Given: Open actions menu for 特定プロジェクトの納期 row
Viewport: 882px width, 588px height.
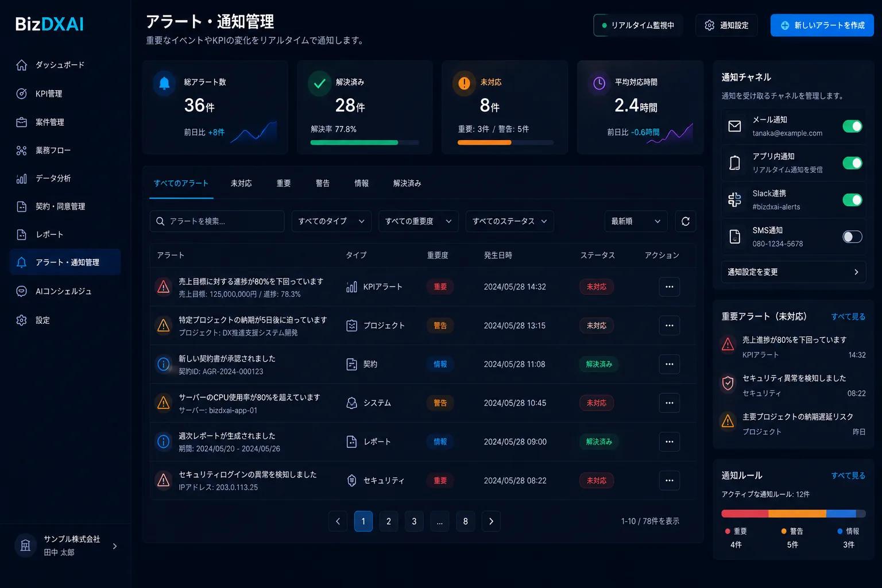Looking at the screenshot, I should (670, 326).
